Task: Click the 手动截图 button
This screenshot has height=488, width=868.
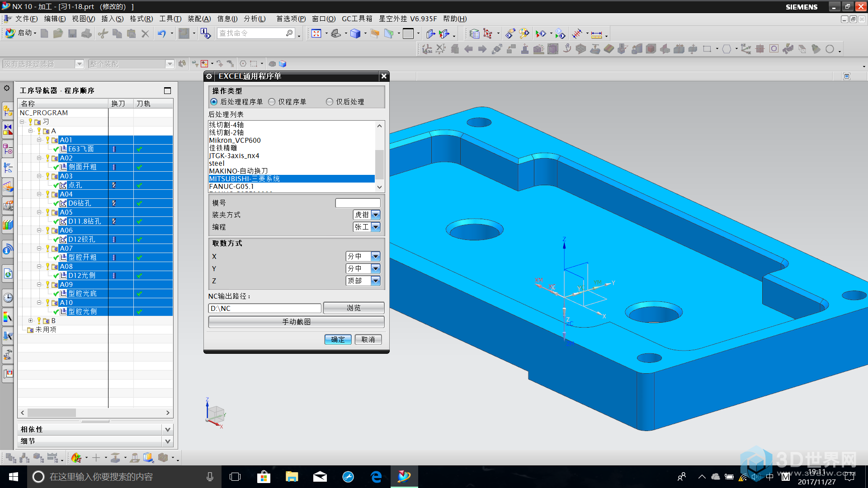Action: coord(296,322)
